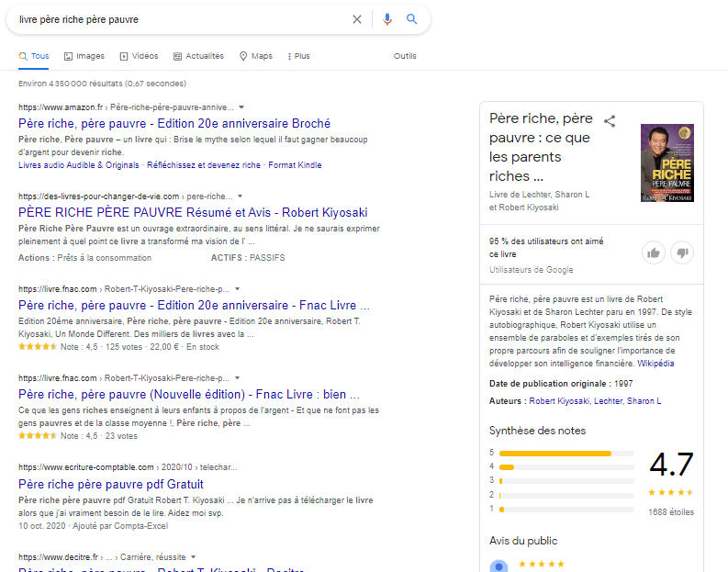Switch to the Images tab

point(84,56)
